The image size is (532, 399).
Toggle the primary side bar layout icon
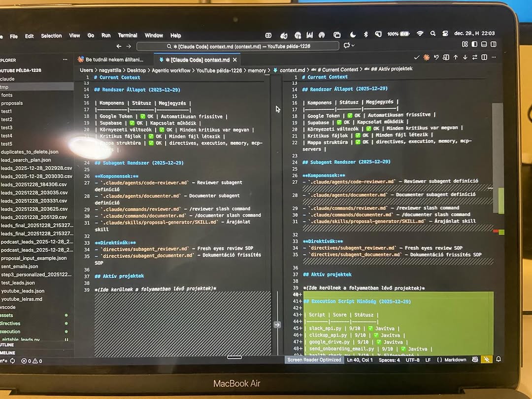coord(474,44)
